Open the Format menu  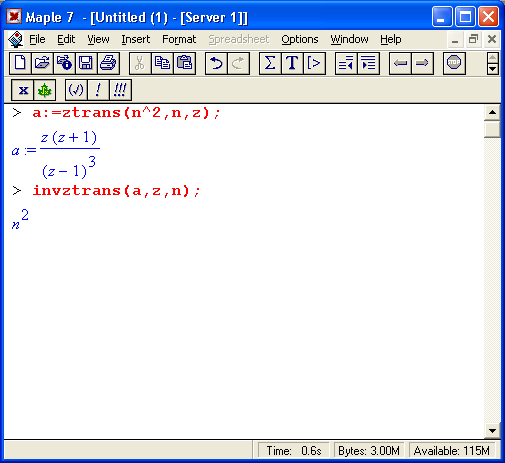point(179,39)
